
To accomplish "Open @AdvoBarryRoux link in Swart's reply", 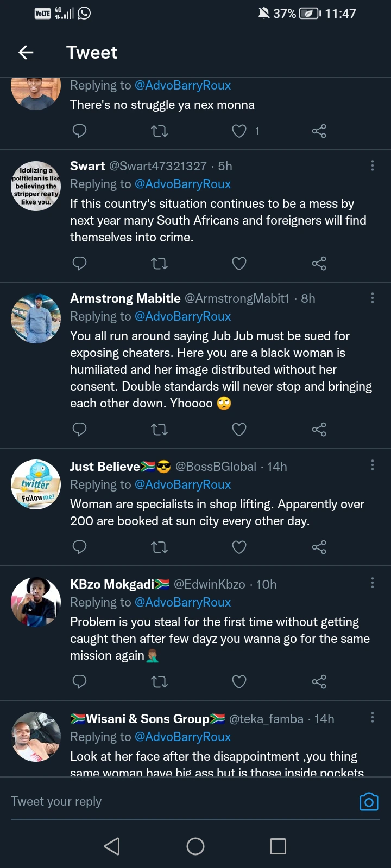I will [182, 184].
